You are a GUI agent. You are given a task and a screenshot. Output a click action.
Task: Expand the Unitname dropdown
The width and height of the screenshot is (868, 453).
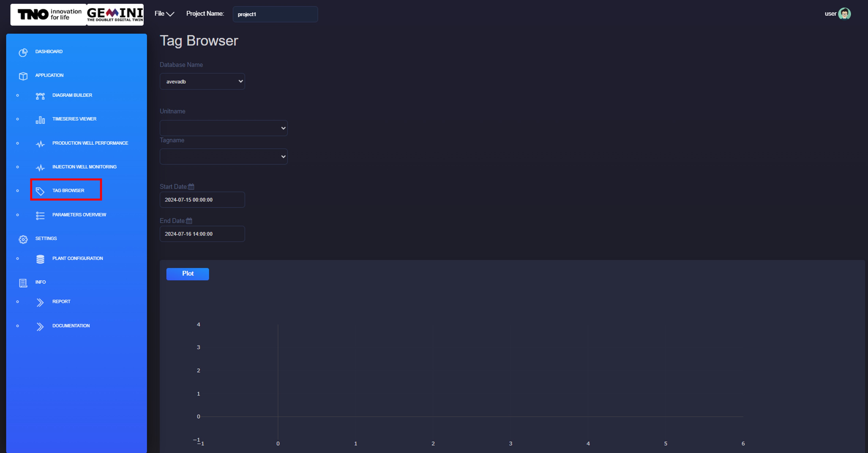(223, 128)
